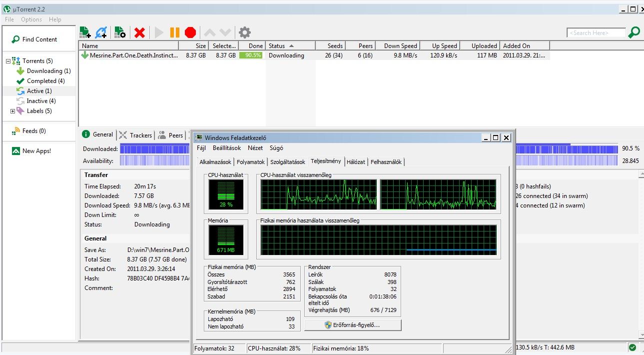
Task: Select Inactive (4) in the sidebar
Action: (36, 101)
